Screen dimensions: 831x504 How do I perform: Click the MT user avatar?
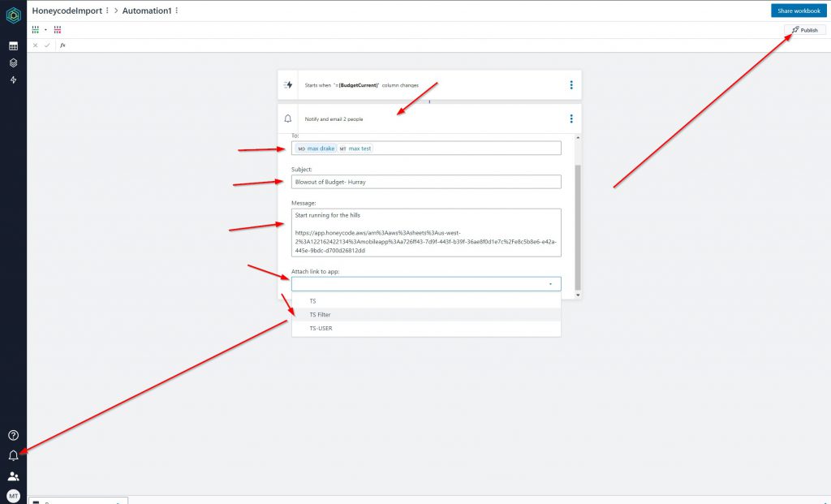[13, 496]
